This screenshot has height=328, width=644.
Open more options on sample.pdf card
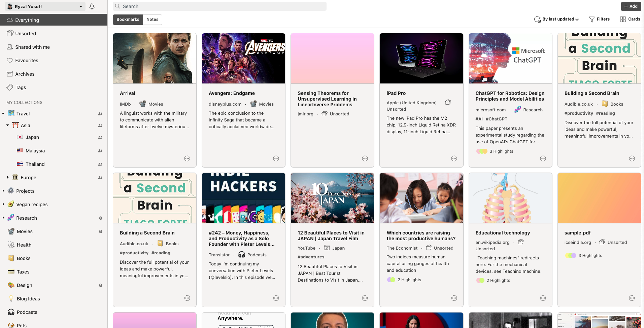tap(632, 298)
